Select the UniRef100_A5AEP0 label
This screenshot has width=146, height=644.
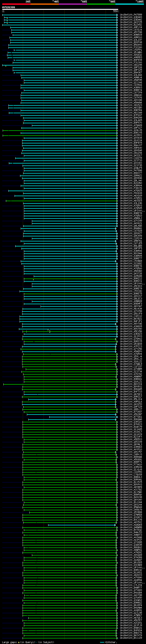click(x=131, y=352)
